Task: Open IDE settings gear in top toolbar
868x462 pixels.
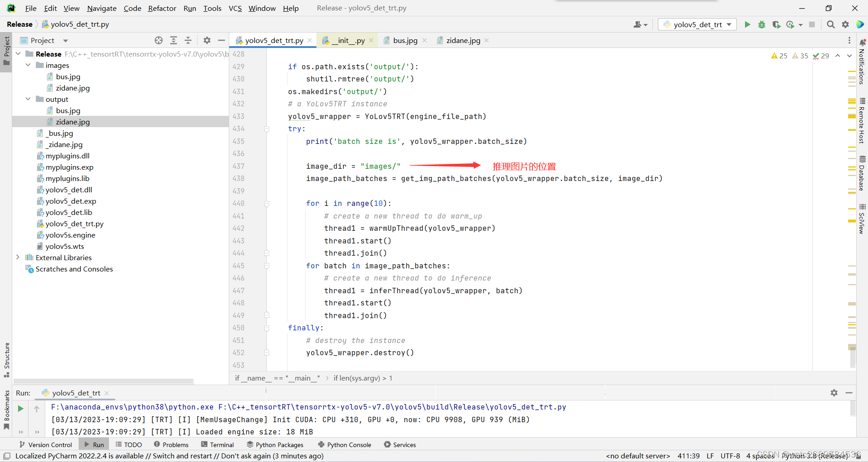Action: coord(845,24)
